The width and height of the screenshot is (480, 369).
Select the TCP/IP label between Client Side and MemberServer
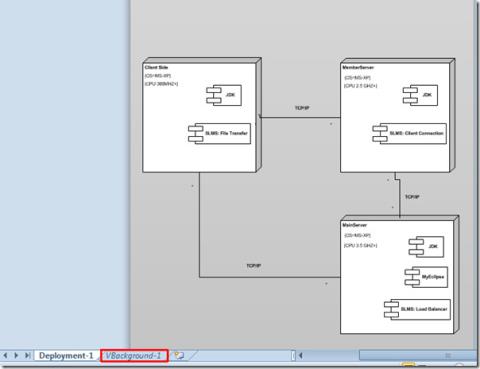click(302, 108)
